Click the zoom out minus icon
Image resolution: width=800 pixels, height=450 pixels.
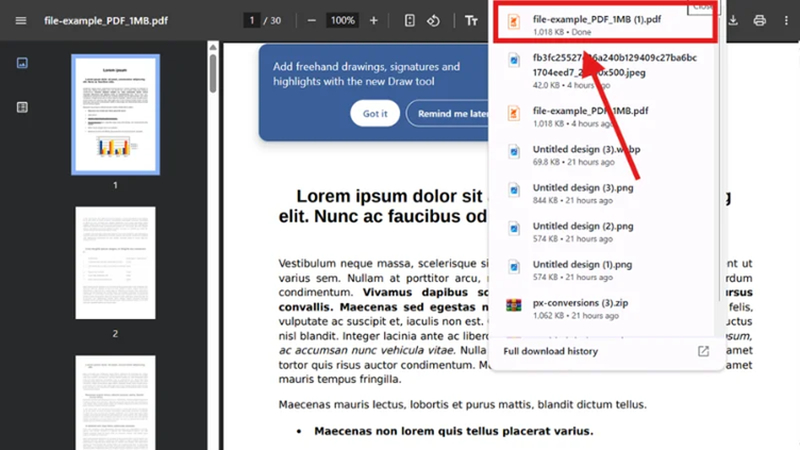point(312,21)
